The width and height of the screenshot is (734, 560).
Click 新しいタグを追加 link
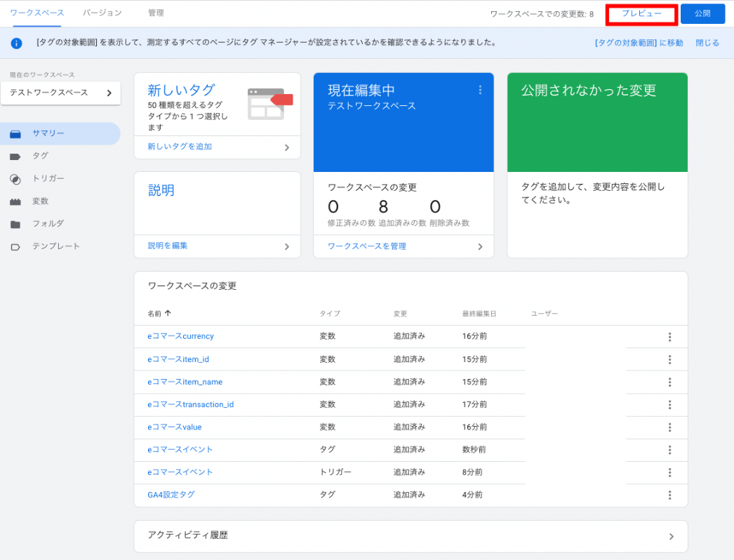pyautogui.click(x=180, y=147)
